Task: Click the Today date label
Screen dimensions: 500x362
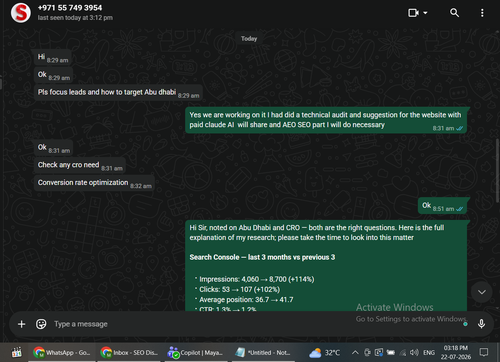Action: (x=249, y=39)
